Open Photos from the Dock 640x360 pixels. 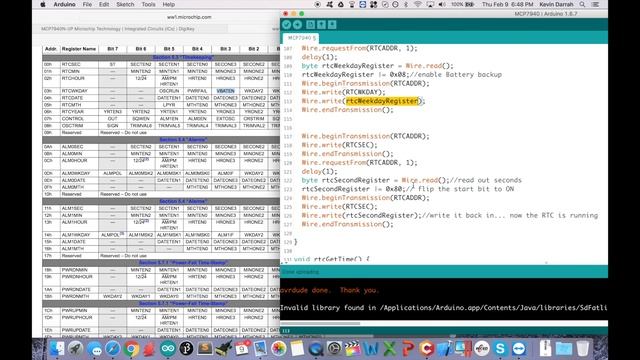279,348
